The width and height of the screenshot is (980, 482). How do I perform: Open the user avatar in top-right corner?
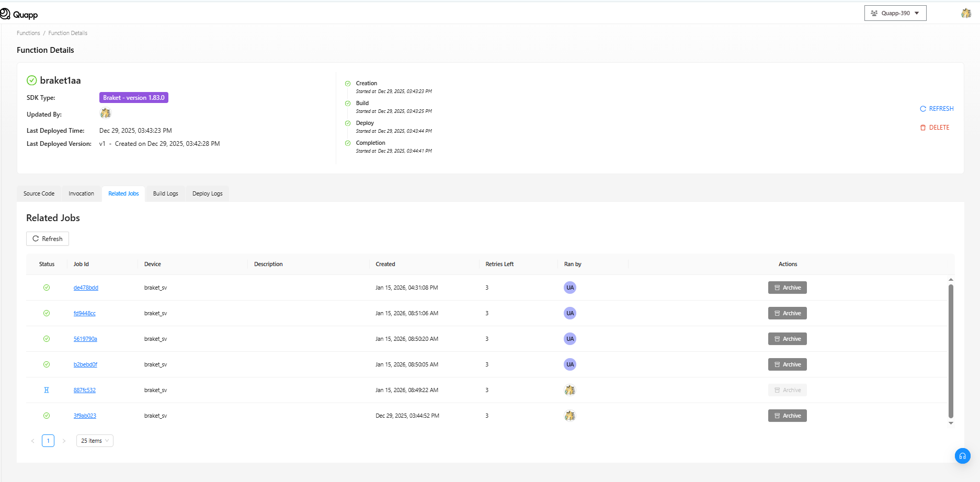point(966,13)
